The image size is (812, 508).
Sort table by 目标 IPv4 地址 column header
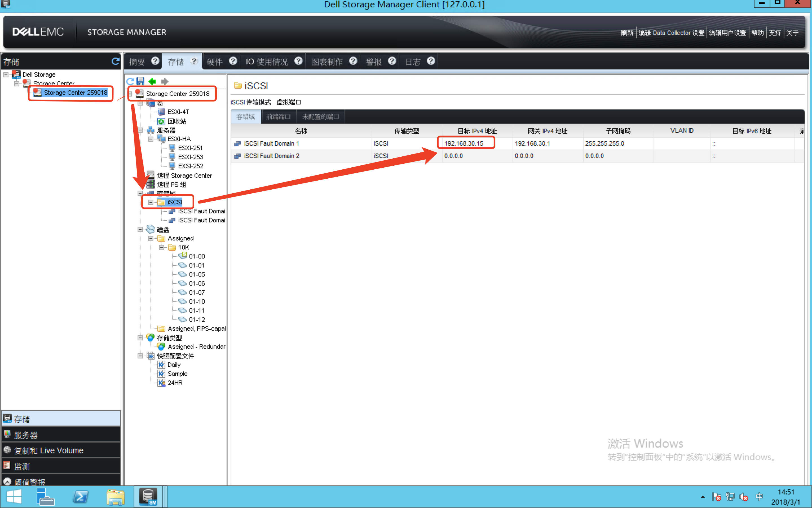coord(477,131)
